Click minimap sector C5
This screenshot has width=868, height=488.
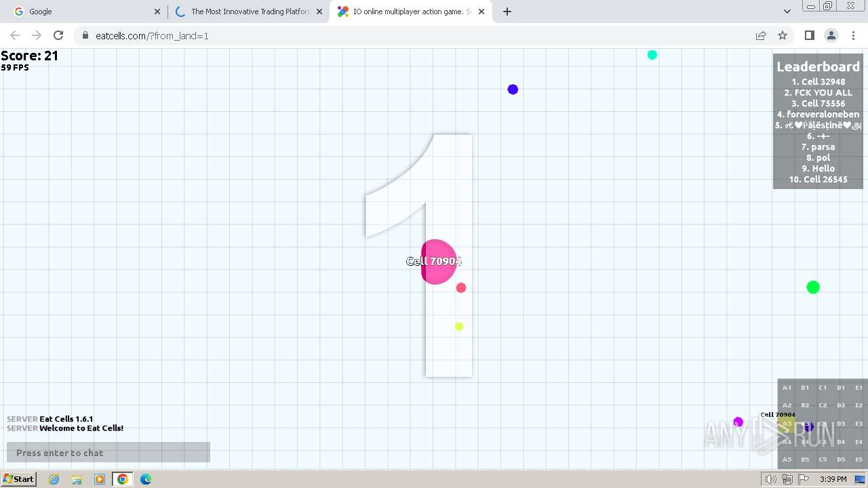(823, 460)
